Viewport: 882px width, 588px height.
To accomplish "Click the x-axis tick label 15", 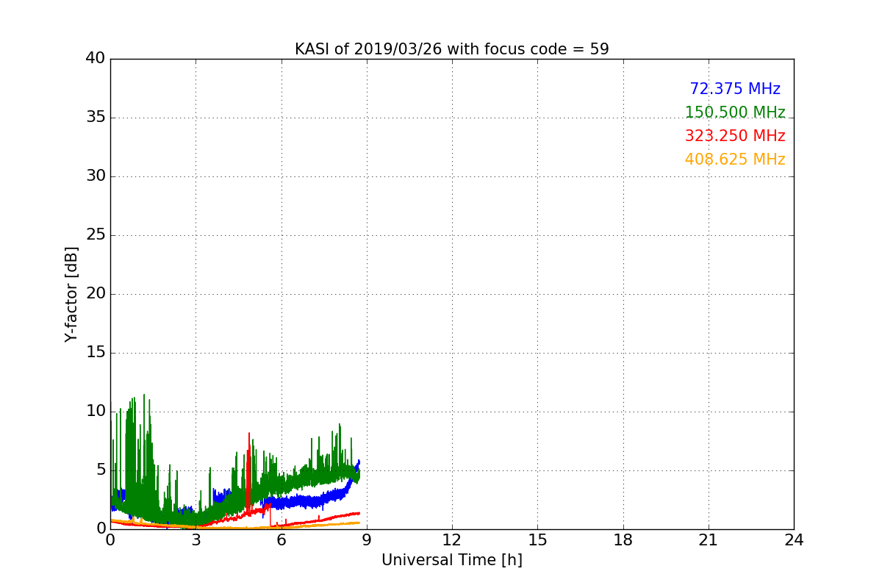I will coord(537,540).
